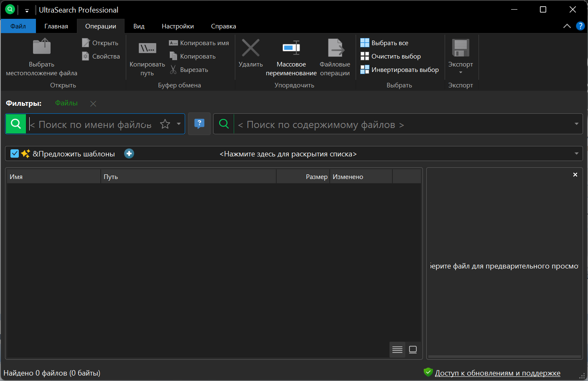Open Файловые операции icon
The image size is (588, 381).
click(x=336, y=48)
